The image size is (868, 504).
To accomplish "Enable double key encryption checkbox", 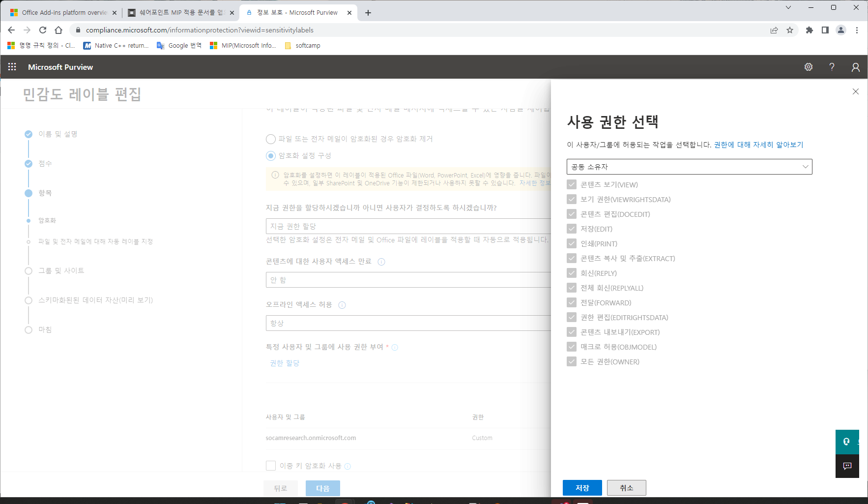I will click(x=271, y=466).
